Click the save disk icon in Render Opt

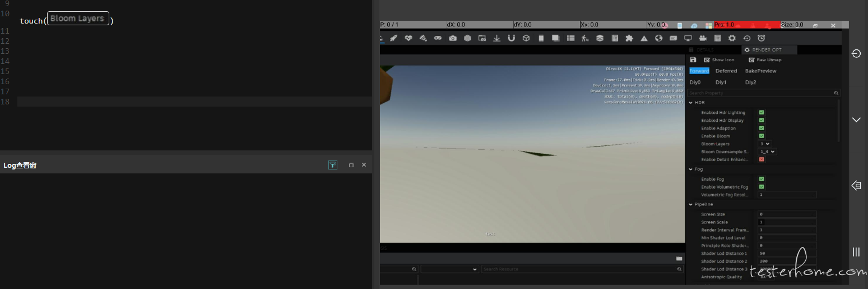[x=693, y=59]
